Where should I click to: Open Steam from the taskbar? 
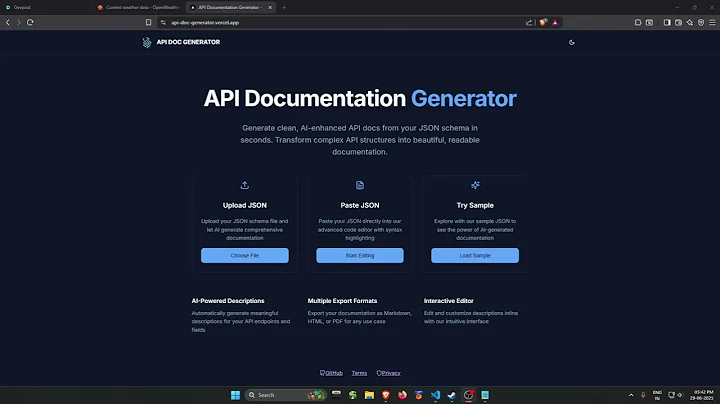pyautogui.click(x=452, y=395)
